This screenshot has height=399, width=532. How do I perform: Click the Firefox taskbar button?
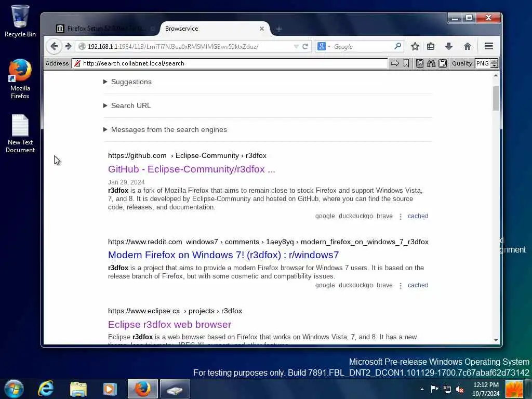pyautogui.click(x=143, y=389)
